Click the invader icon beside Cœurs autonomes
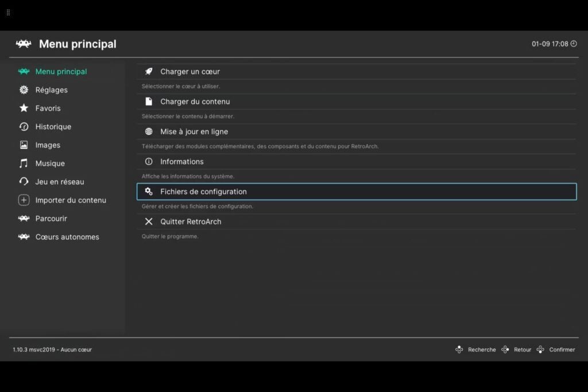This screenshot has height=392, width=588. [x=24, y=237]
